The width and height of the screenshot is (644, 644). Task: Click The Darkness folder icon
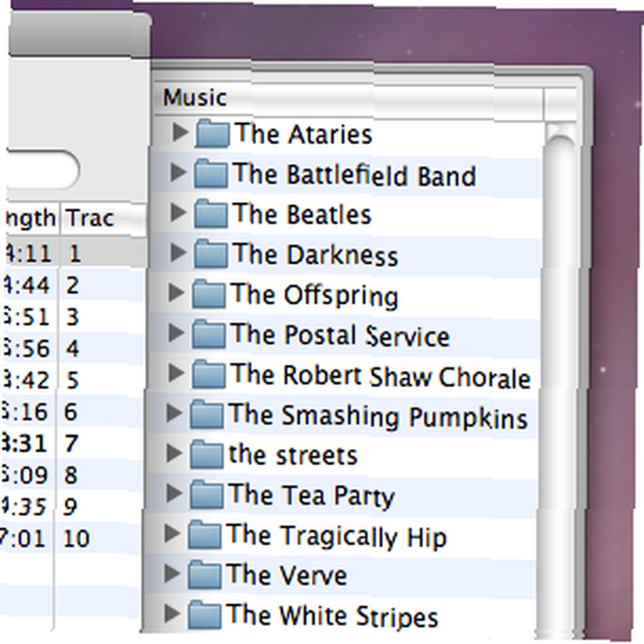pos(210,253)
